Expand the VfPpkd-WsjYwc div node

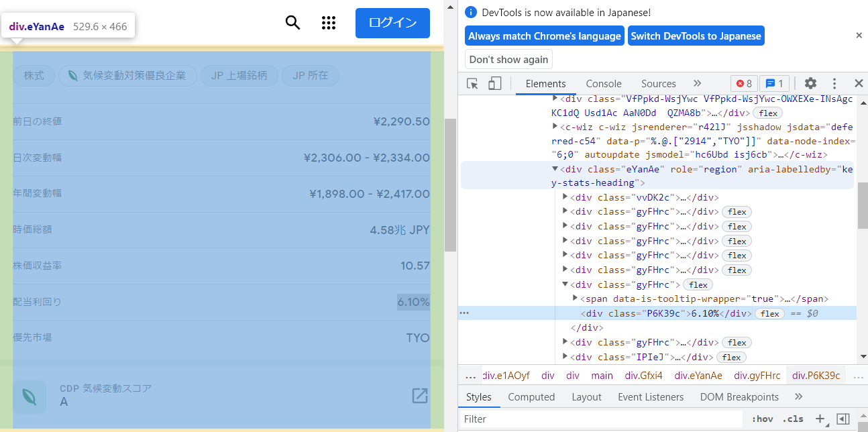555,99
